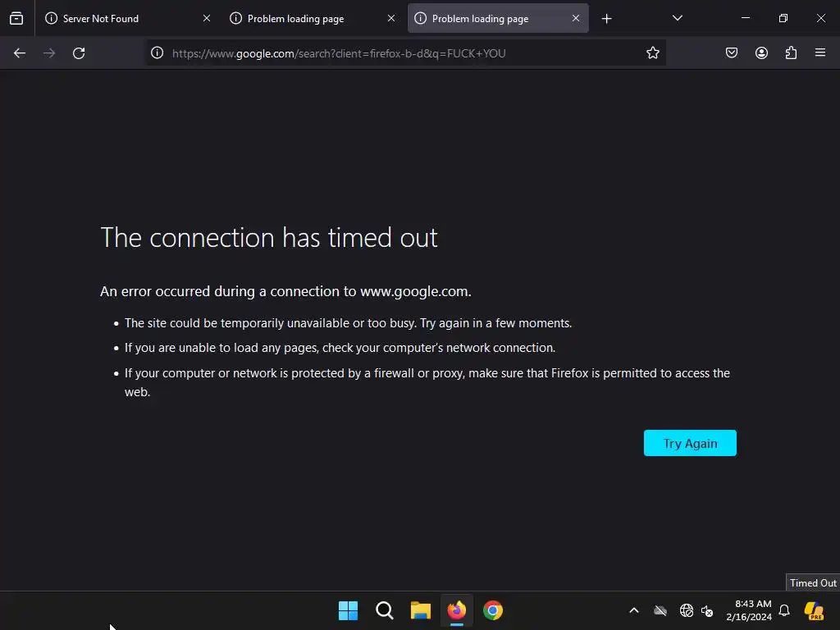This screenshot has height=630, width=840.
Task: Open Windows taskbar search
Action: [385, 610]
